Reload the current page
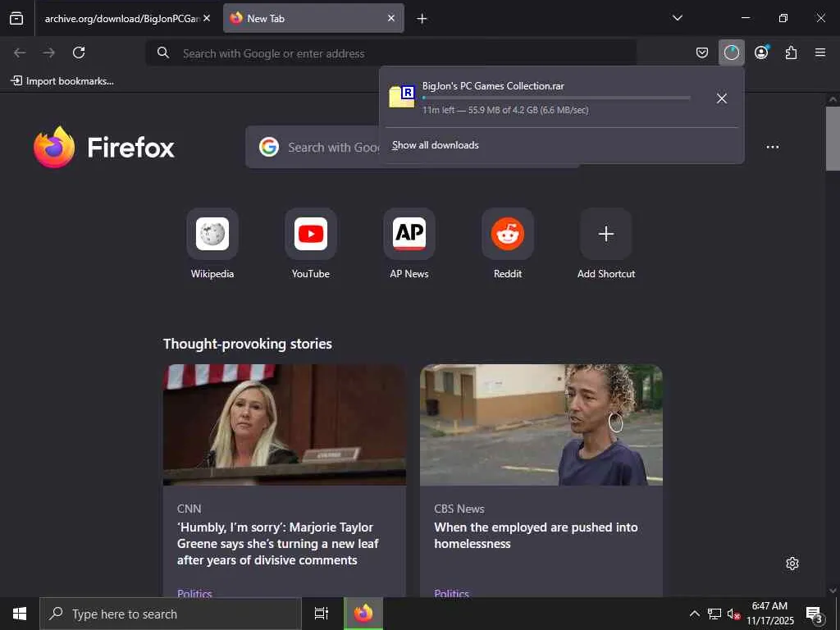 click(x=79, y=52)
